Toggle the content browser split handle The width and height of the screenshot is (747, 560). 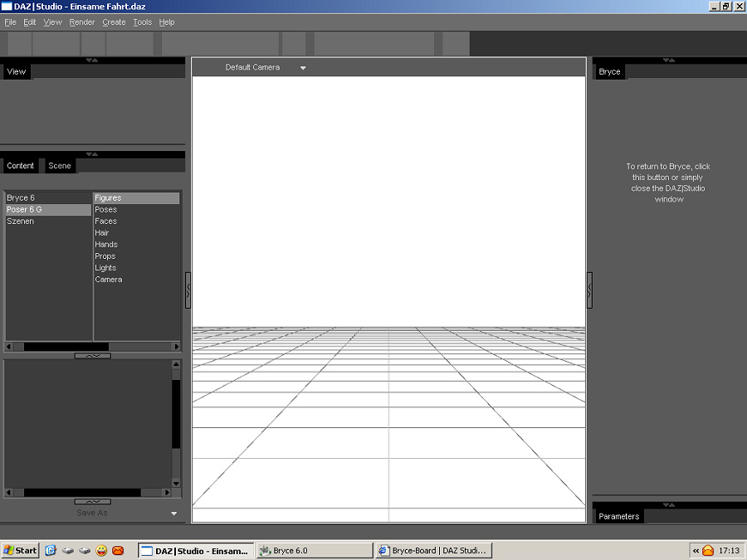coord(92,356)
